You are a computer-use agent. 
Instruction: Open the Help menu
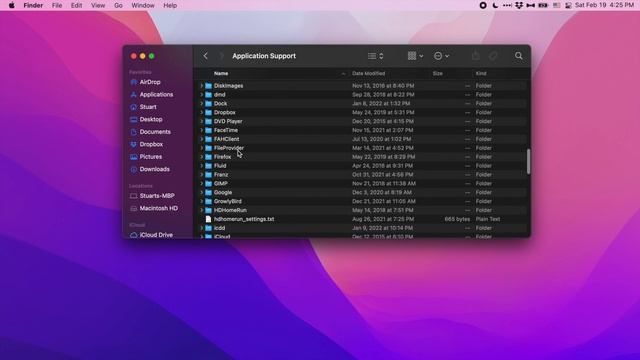(170, 5)
